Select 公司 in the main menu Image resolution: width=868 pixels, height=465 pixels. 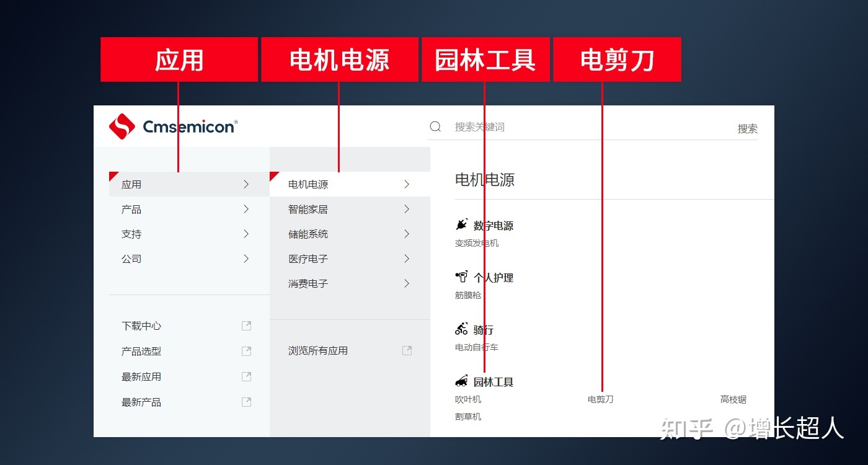[x=189, y=259]
